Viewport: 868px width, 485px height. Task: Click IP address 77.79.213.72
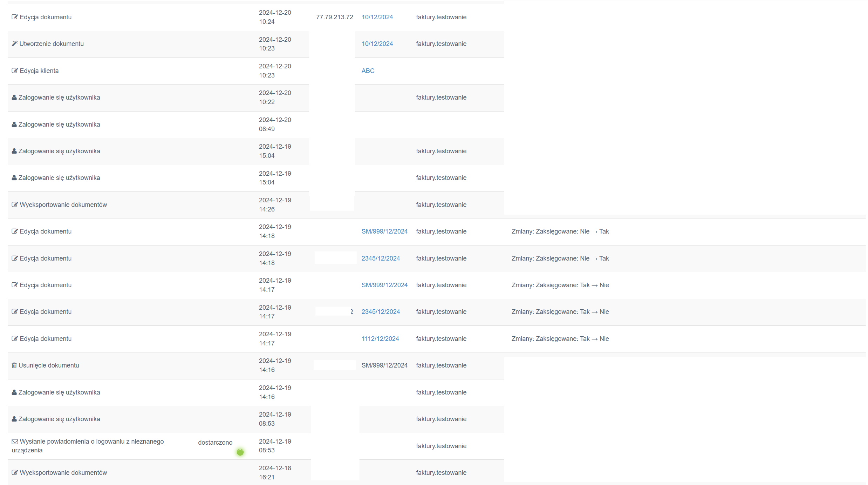click(x=334, y=17)
